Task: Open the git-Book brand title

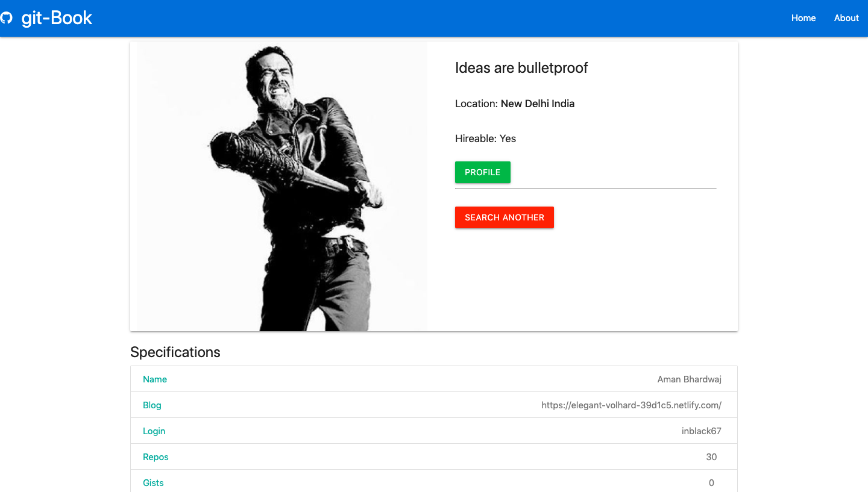Action: coord(57,18)
